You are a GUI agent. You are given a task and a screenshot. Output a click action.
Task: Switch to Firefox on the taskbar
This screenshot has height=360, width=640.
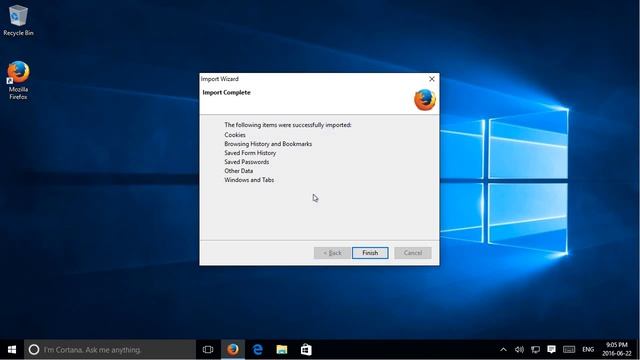pyautogui.click(x=233, y=350)
